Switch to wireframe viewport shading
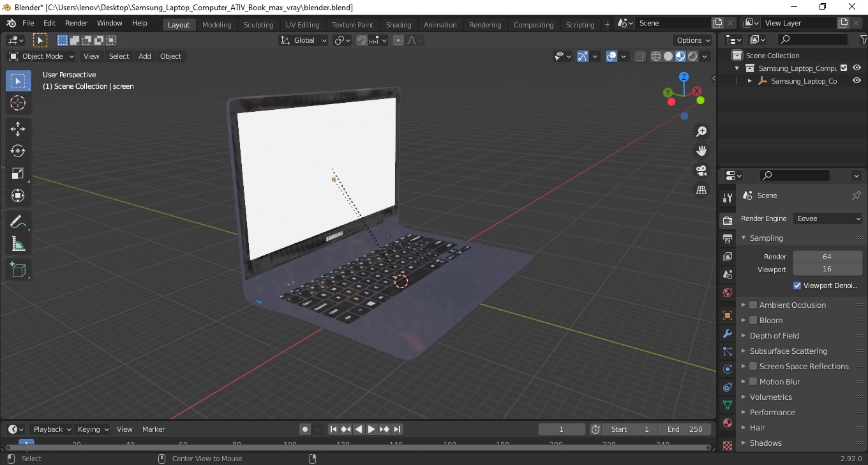The height and width of the screenshot is (465, 868). pyautogui.click(x=656, y=56)
